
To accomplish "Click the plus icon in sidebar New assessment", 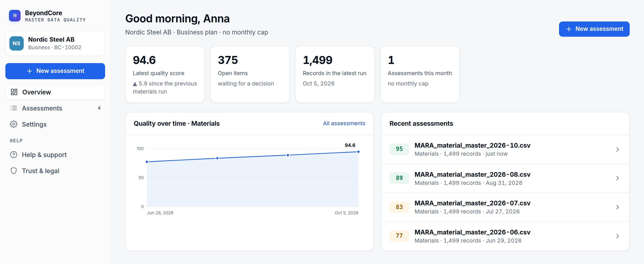I will pos(30,71).
